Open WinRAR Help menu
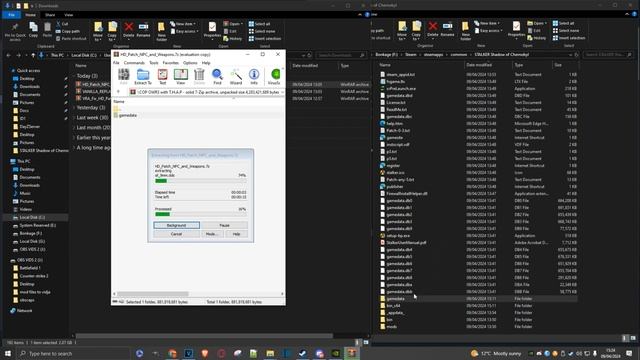The image size is (640, 360). 206,63
